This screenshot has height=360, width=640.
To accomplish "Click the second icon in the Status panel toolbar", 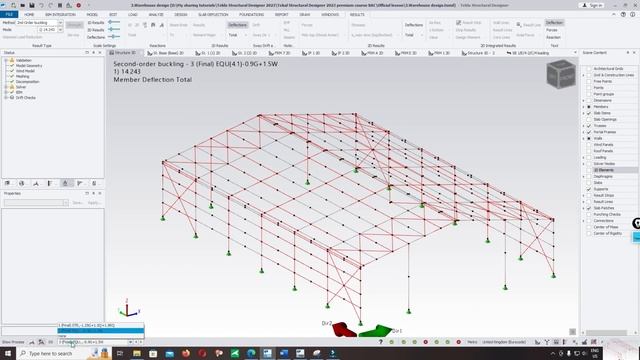I will click(22, 183).
